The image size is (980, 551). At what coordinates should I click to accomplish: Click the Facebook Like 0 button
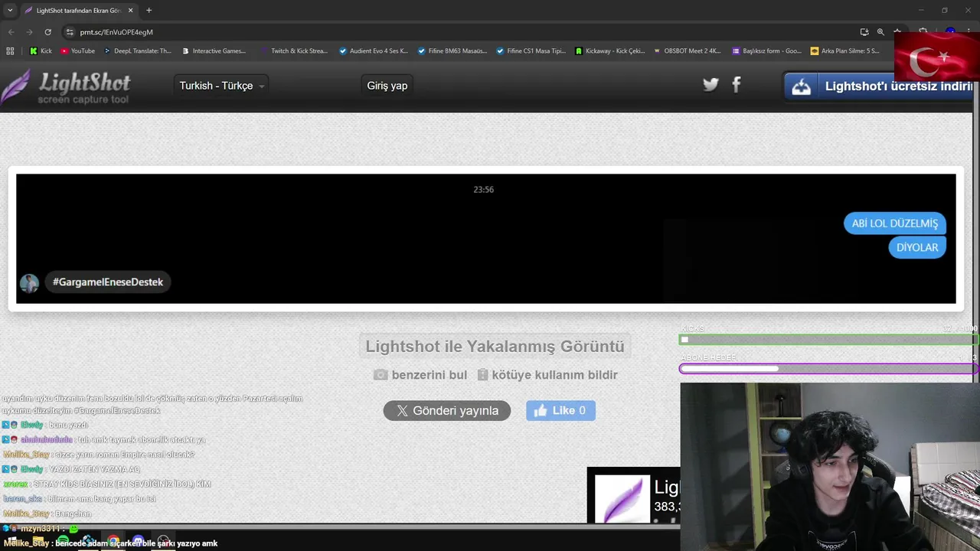click(560, 411)
